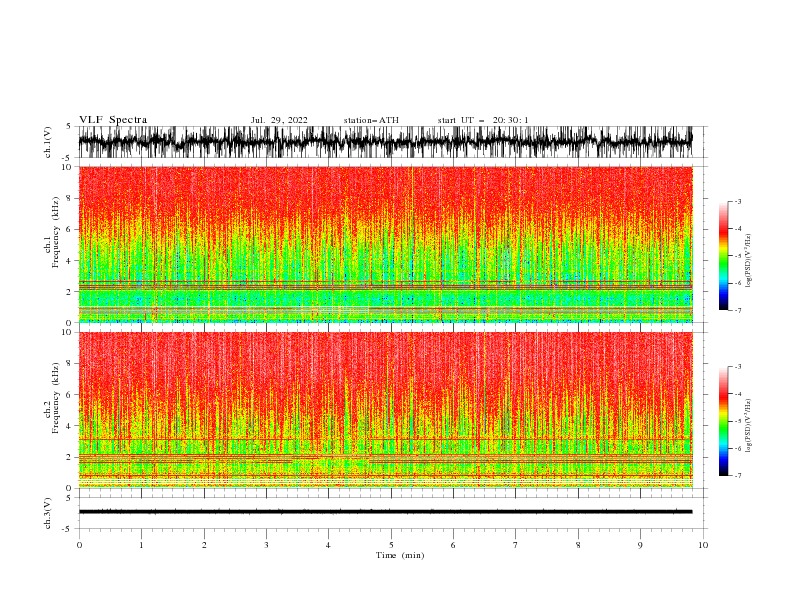Click the ch.1(V) waveform axis label
The width and height of the screenshot is (792, 612).
[48, 142]
